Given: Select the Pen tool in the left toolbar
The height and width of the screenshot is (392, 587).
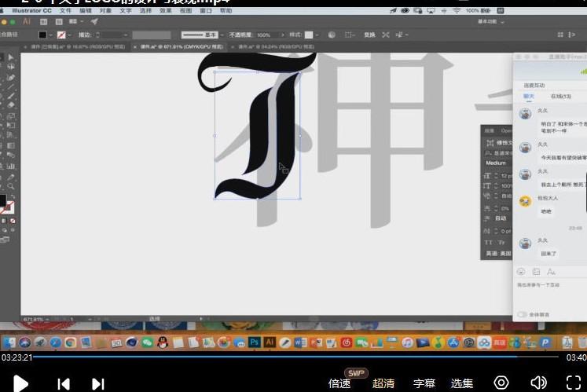Looking at the screenshot, I should point(11,78).
